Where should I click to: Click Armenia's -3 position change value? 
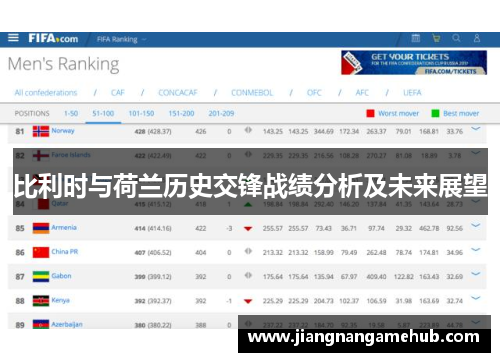click(229, 229)
